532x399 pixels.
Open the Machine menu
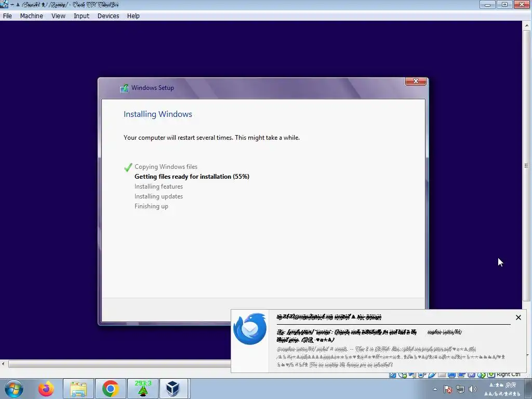[32, 16]
